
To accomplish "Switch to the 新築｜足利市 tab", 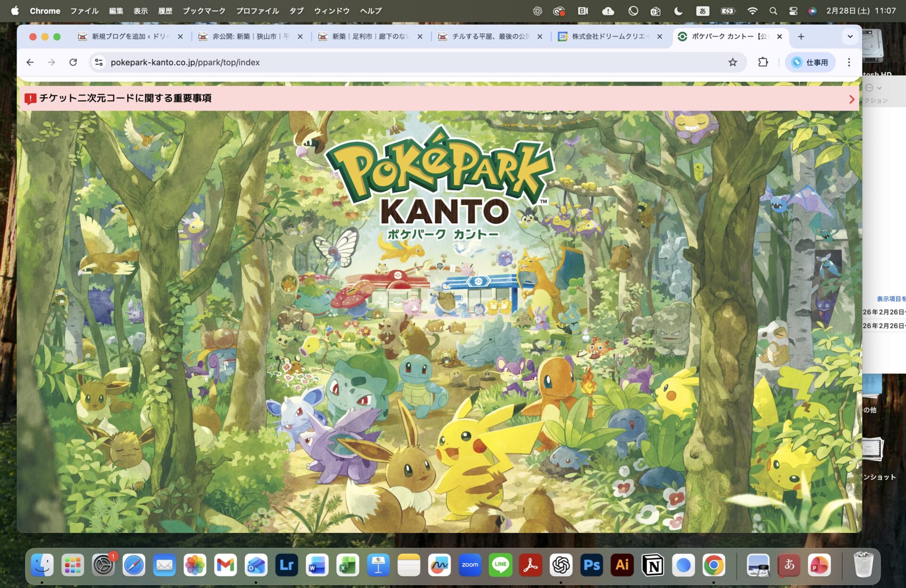I will click(370, 36).
